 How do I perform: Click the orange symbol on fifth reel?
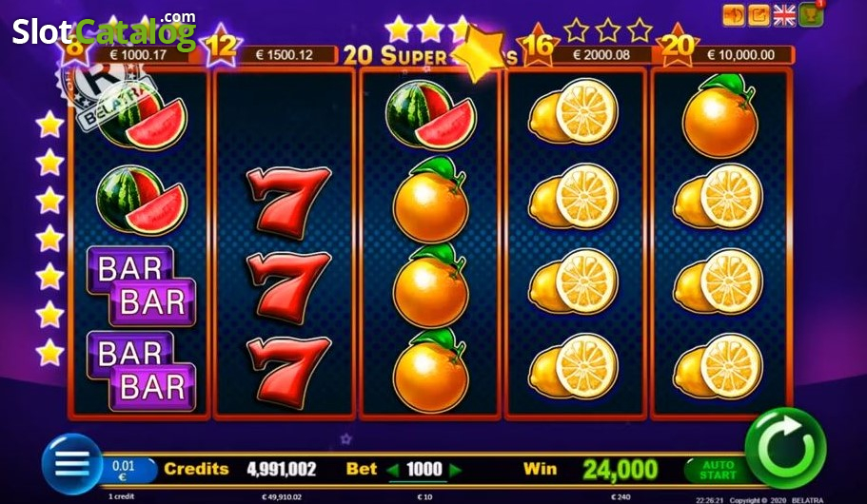coord(719,117)
